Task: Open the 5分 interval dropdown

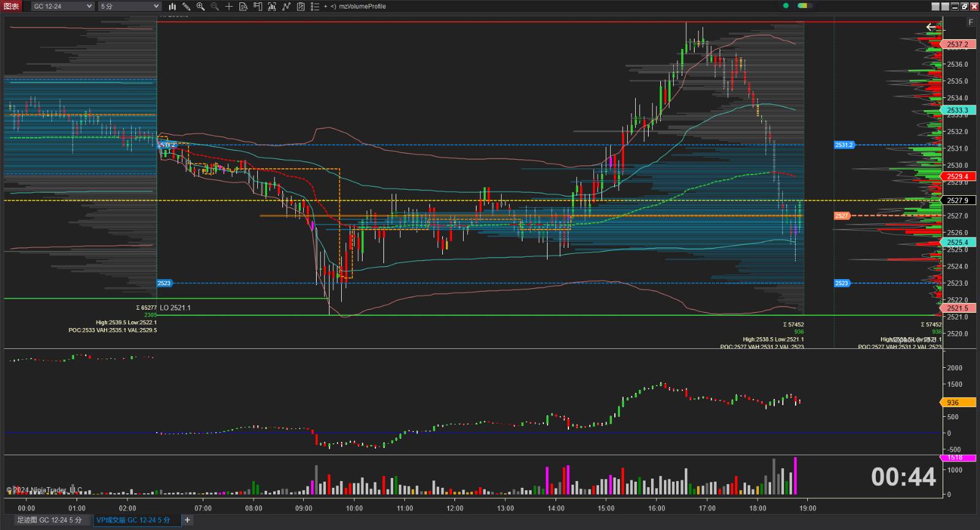Action: 129,7
